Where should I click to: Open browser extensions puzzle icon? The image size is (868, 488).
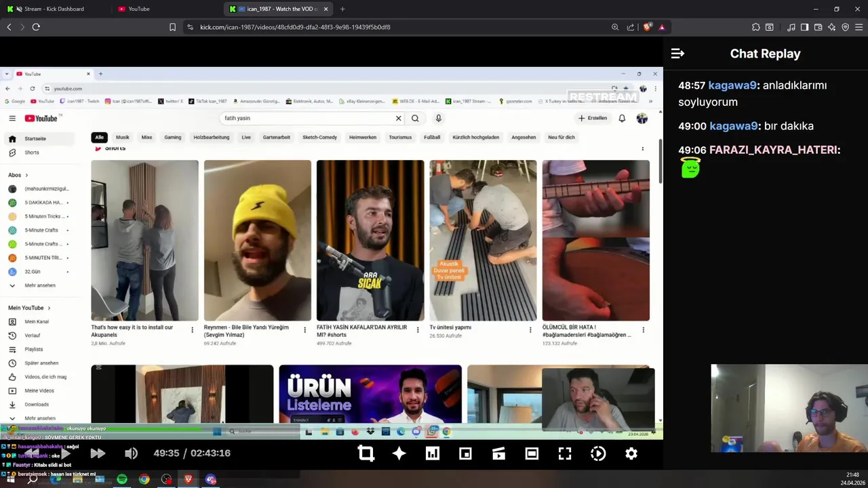[756, 27]
